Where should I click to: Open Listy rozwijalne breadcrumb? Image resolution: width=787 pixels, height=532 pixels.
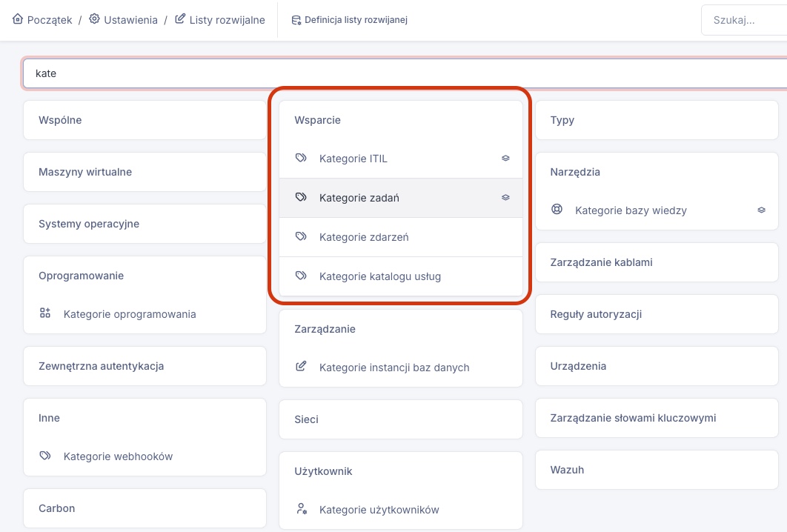220,20
